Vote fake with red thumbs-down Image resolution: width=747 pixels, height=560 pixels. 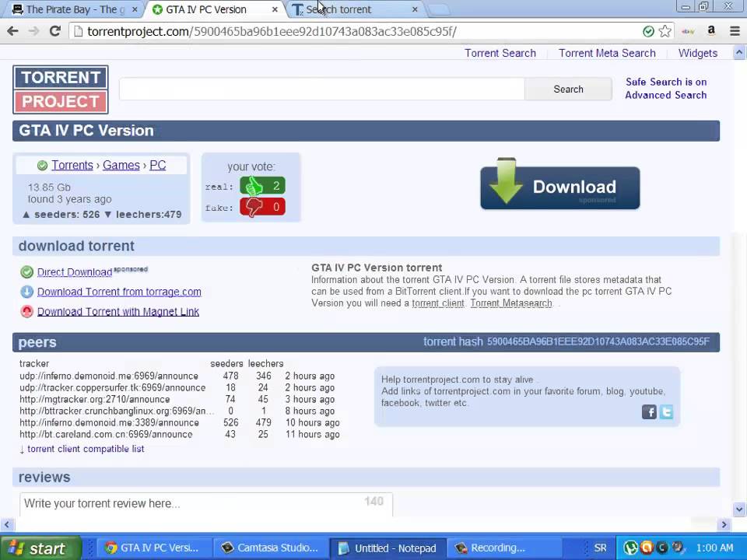click(262, 207)
